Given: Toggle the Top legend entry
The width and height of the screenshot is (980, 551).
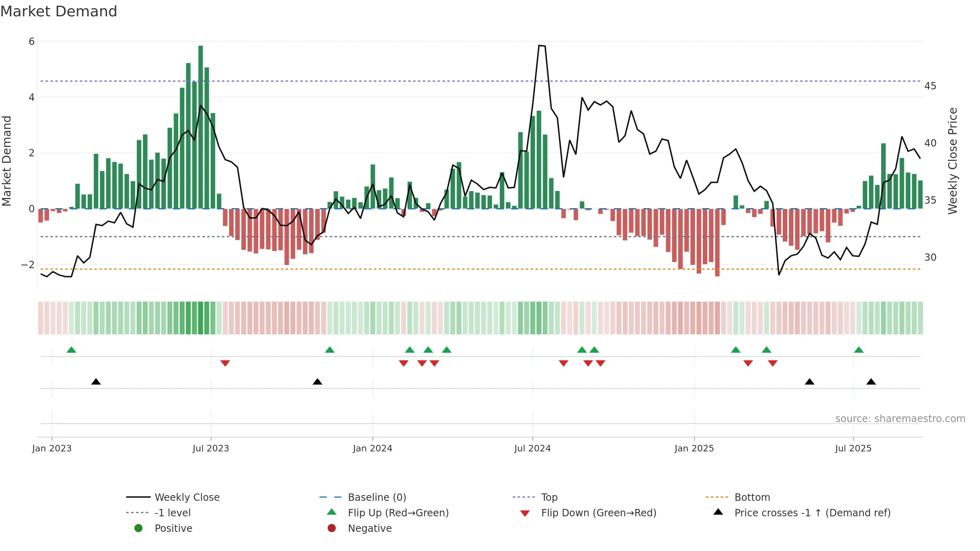Looking at the screenshot, I should pyautogui.click(x=535, y=497).
